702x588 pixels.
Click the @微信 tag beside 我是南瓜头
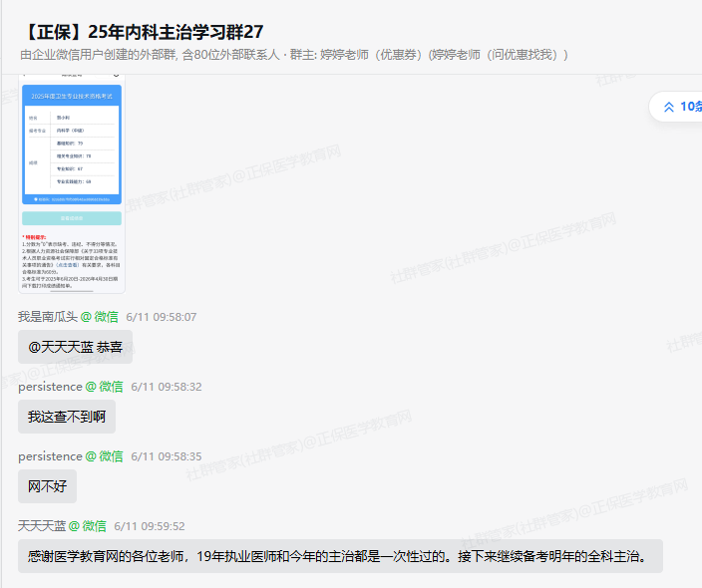click(100, 317)
